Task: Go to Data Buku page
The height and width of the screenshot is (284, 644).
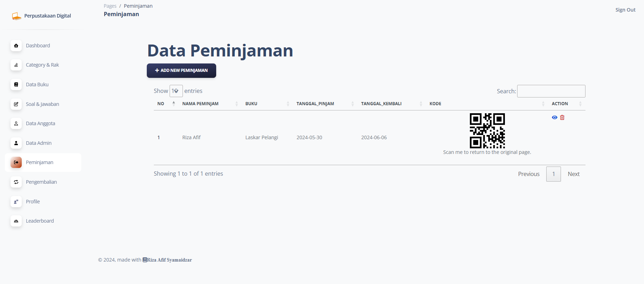Action: tap(43, 84)
